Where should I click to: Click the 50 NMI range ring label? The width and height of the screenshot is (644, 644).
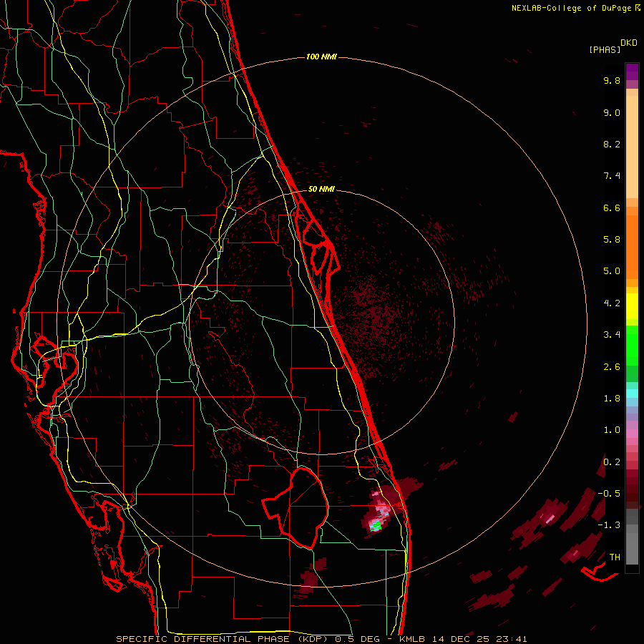[321, 189]
